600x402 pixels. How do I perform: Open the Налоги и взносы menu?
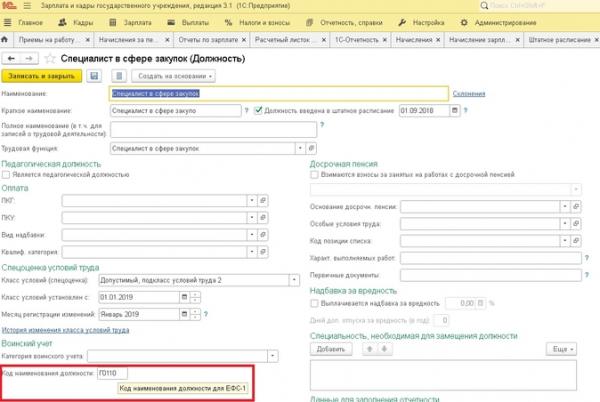point(257,23)
